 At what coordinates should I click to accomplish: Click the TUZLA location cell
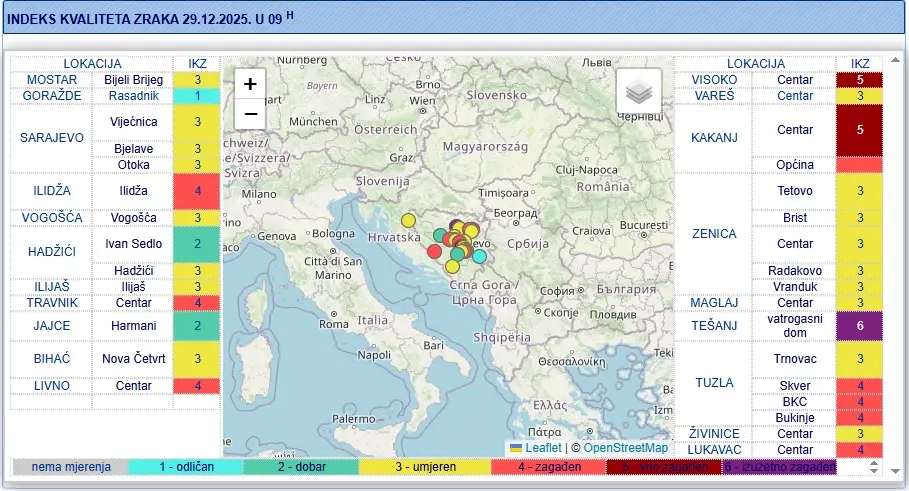[x=713, y=383]
